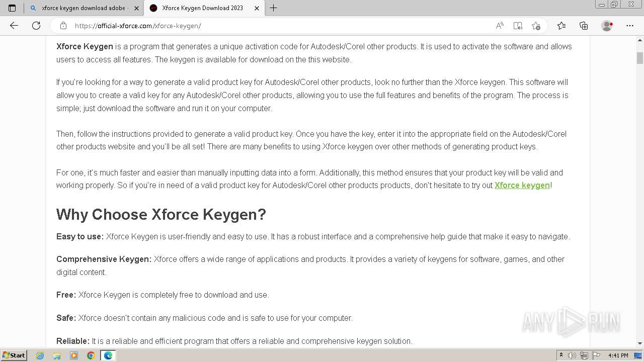
Task: Select the Xforce Keygen Download 2023 tab
Action: (x=201, y=8)
